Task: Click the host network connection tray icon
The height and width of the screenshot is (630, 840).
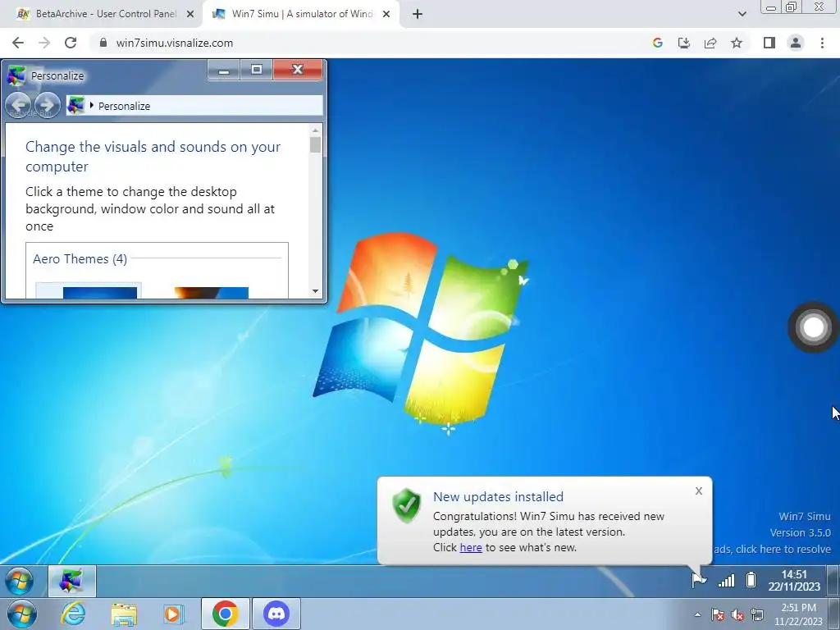Action: pos(757,614)
